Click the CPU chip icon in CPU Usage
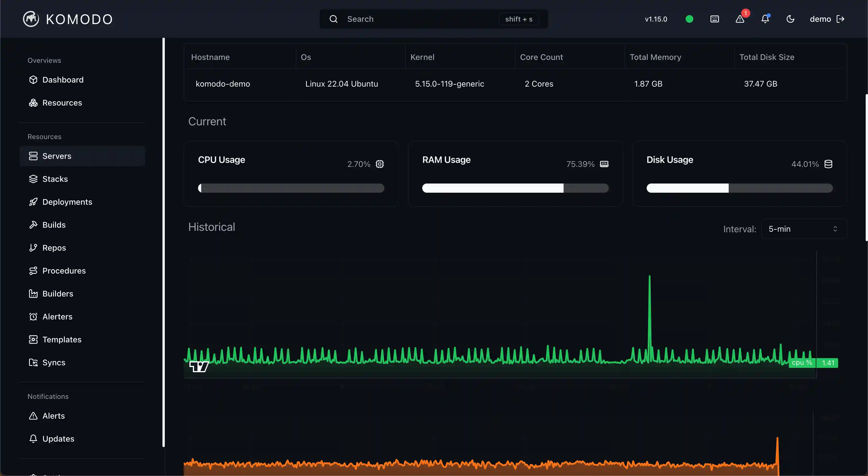 (380, 164)
